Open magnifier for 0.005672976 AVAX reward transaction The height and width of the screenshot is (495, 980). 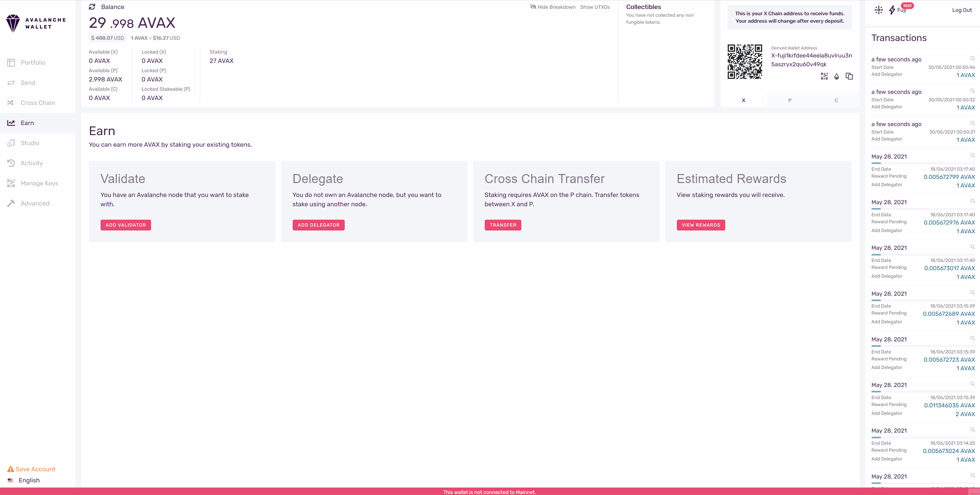click(x=972, y=201)
